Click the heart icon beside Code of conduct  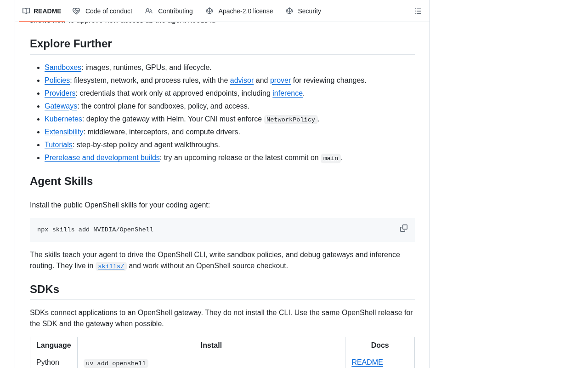pos(76,11)
